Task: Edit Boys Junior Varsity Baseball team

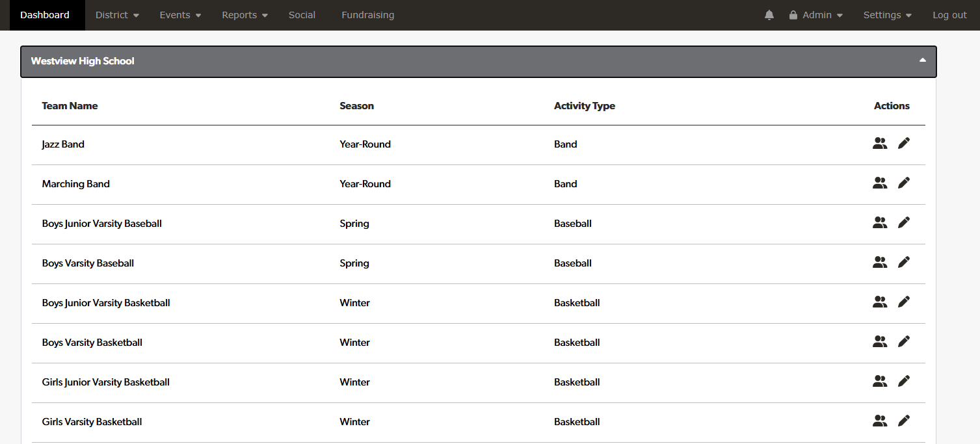Action: (x=903, y=223)
